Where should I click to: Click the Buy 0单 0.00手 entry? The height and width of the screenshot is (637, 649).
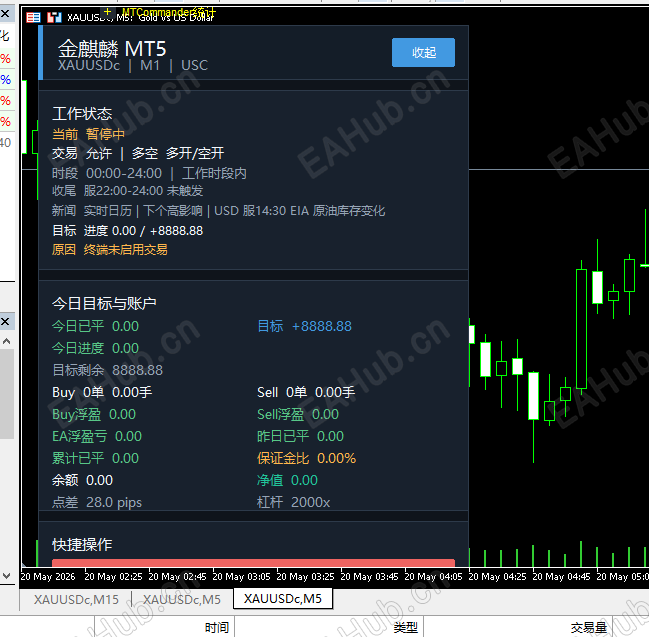point(102,392)
